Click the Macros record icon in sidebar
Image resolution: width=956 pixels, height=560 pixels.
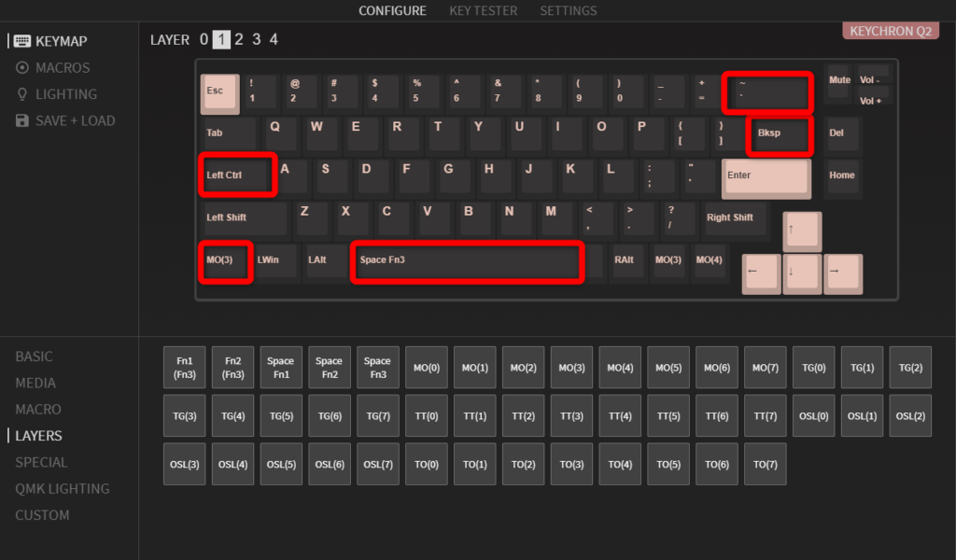point(22,67)
